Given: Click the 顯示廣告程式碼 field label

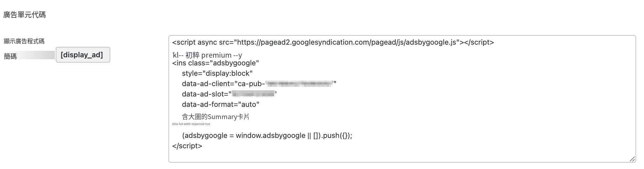Looking at the screenshot, I should [24, 41].
